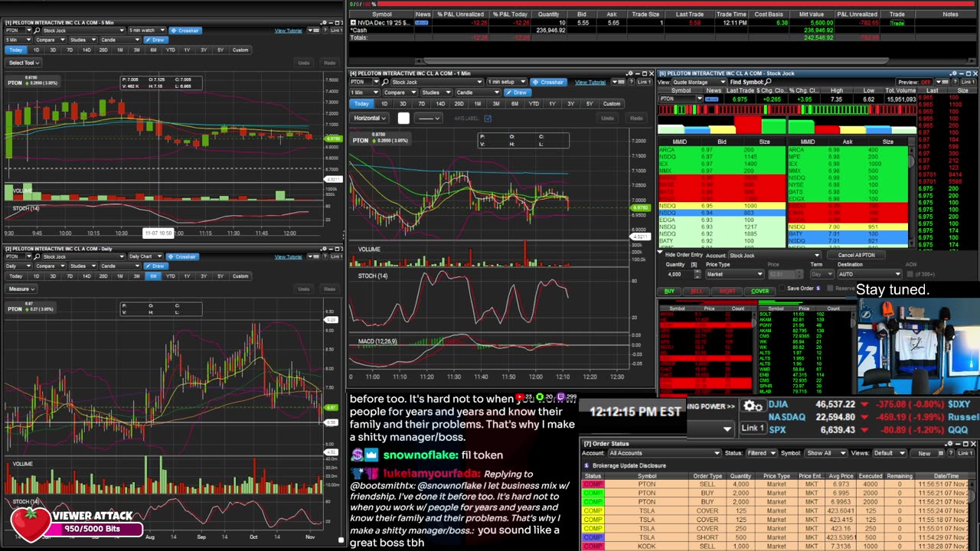Select 1Y range tab in 1 Min chart
Image resolution: width=980 pixels, height=551 pixels.
tap(552, 103)
